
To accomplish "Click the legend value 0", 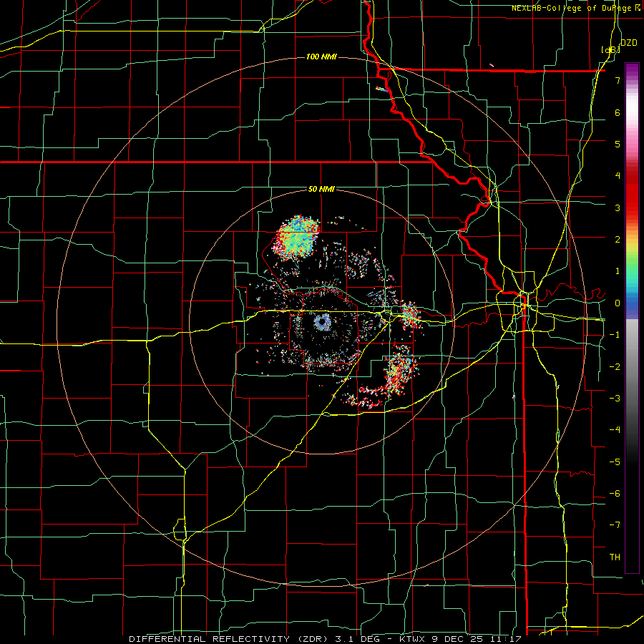I will pyautogui.click(x=618, y=303).
